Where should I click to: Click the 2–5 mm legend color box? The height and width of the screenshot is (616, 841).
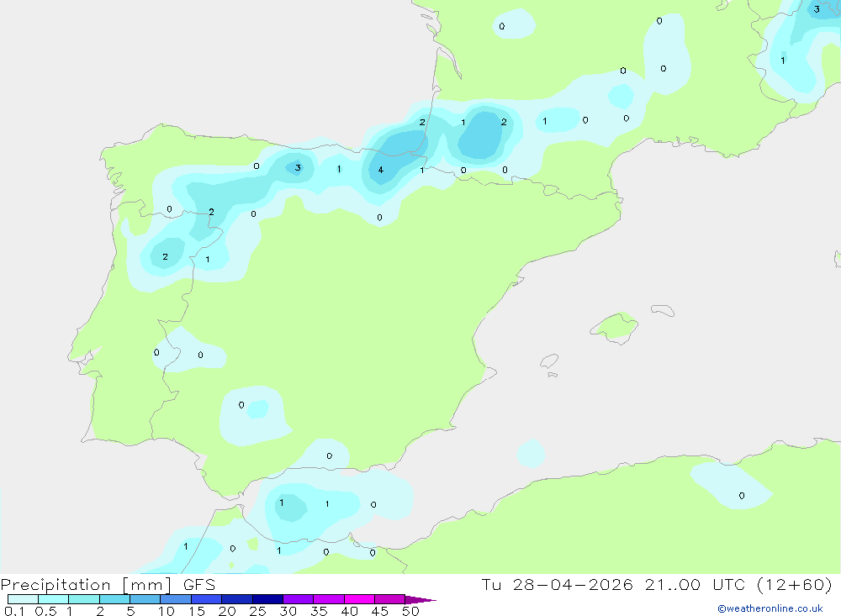pos(114,599)
